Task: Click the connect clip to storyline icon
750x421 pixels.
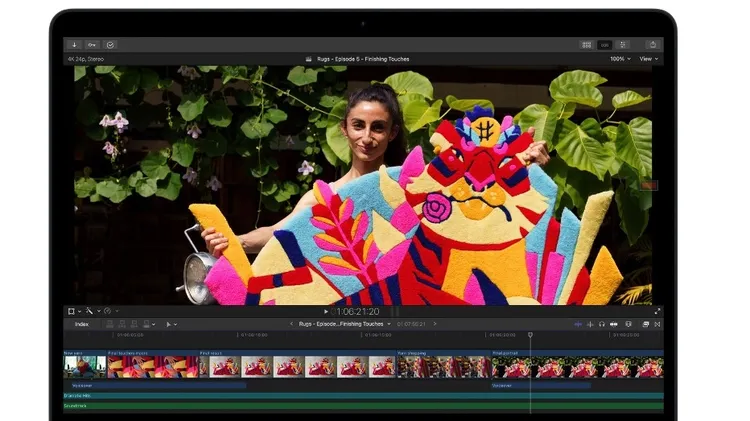Action: 110,324
